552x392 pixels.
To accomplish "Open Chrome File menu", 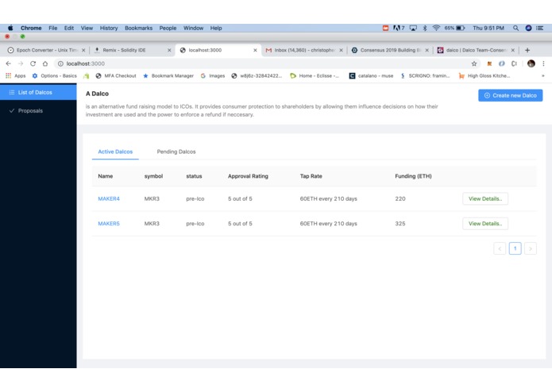I will click(x=52, y=28).
